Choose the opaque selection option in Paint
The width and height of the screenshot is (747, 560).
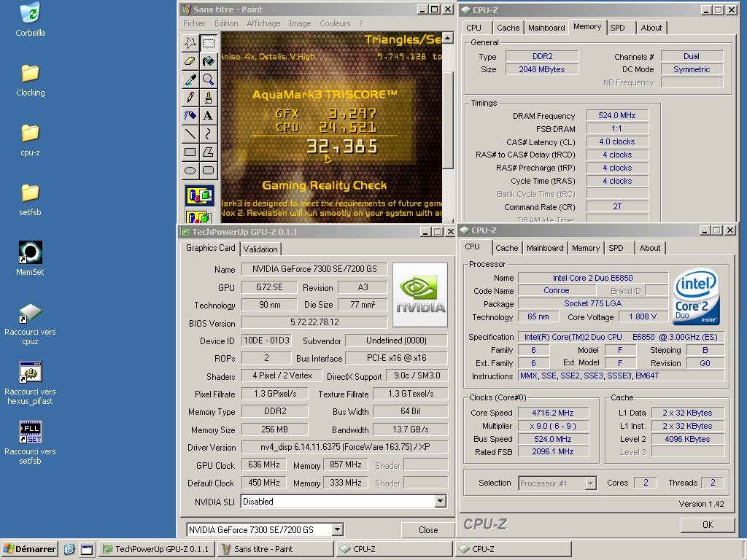click(200, 195)
